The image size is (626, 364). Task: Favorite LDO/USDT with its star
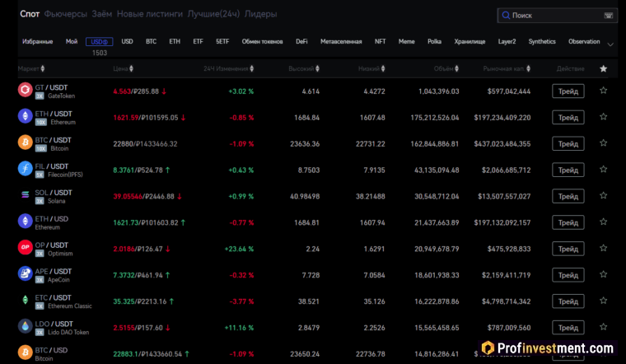(603, 327)
